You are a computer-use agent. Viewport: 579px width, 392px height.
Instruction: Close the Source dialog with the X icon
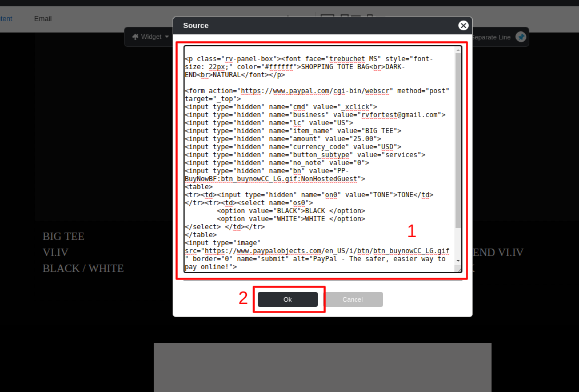464,26
